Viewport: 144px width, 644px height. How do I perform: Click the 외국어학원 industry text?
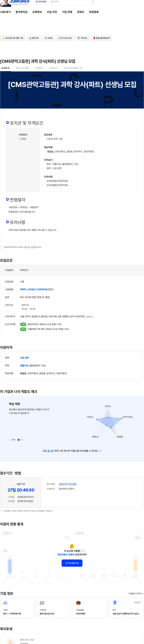click(x=81, y=614)
